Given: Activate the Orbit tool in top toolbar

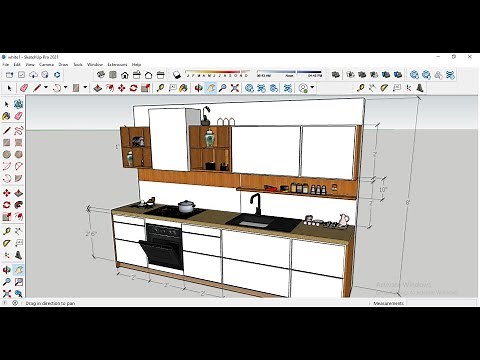Looking at the screenshot, I should (x=199, y=88).
